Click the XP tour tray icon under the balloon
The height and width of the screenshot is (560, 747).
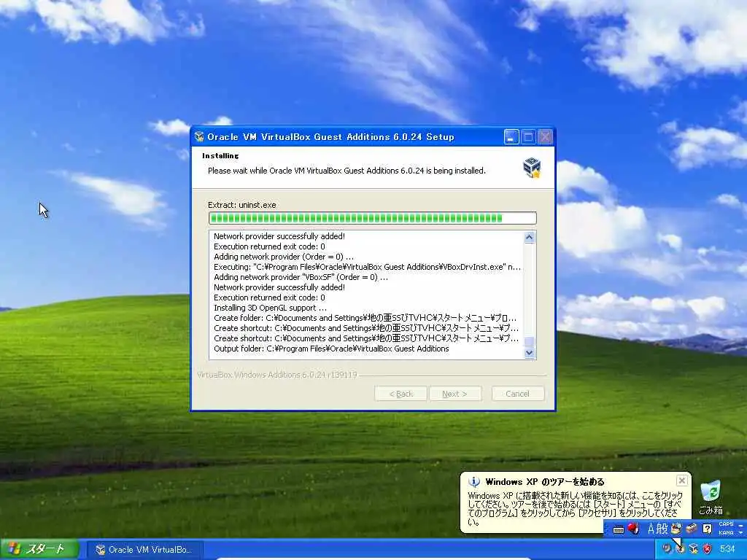tap(681, 549)
